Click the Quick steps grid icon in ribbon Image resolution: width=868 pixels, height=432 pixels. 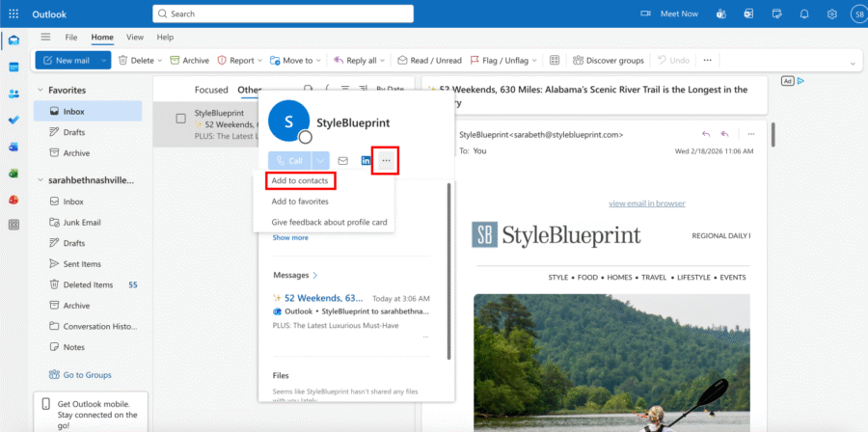click(555, 61)
